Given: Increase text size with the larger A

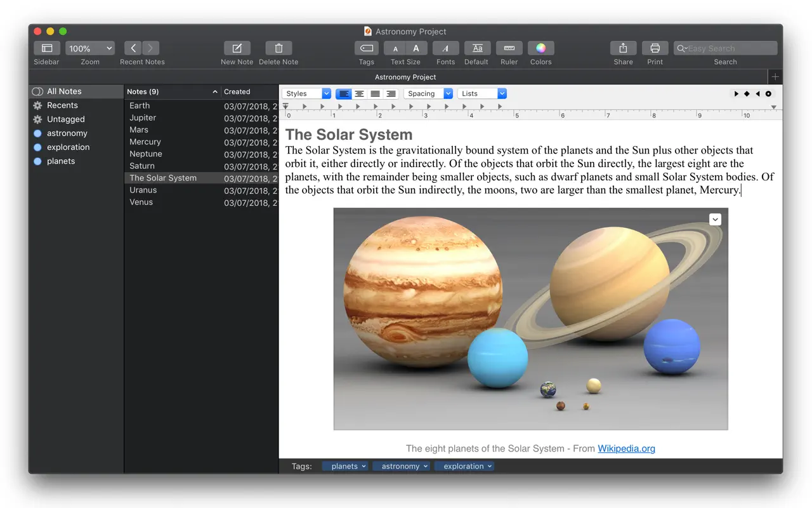Looking at the screenshot, I should click(x=416, y=48).
